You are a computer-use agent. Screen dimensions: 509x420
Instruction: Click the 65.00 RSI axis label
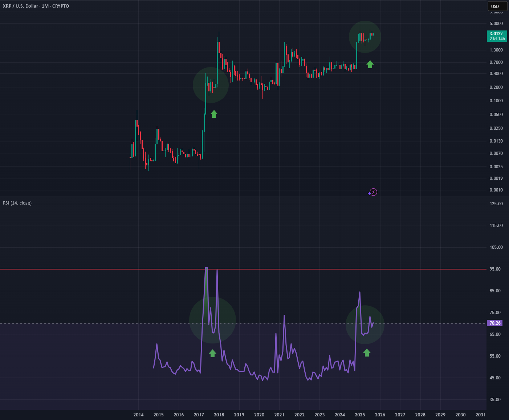(x=495, y=334)
